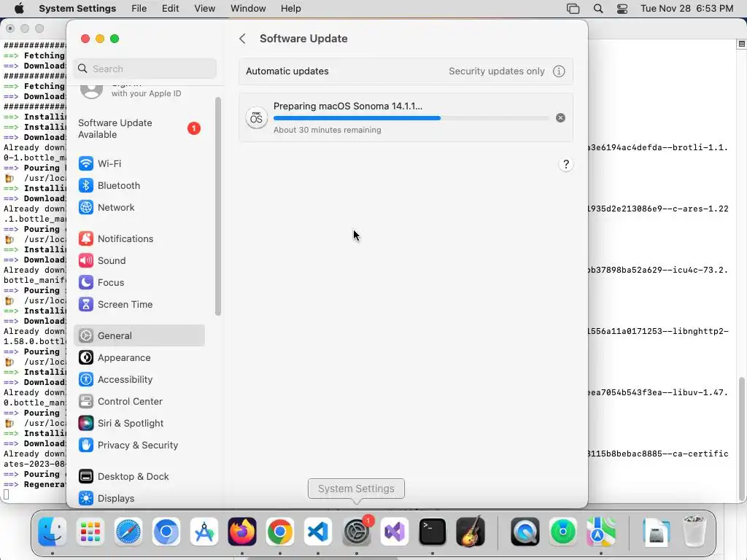Open Control Center from menu bar
The height and width of the screenshot is (560, 747).
click(622, 9)
